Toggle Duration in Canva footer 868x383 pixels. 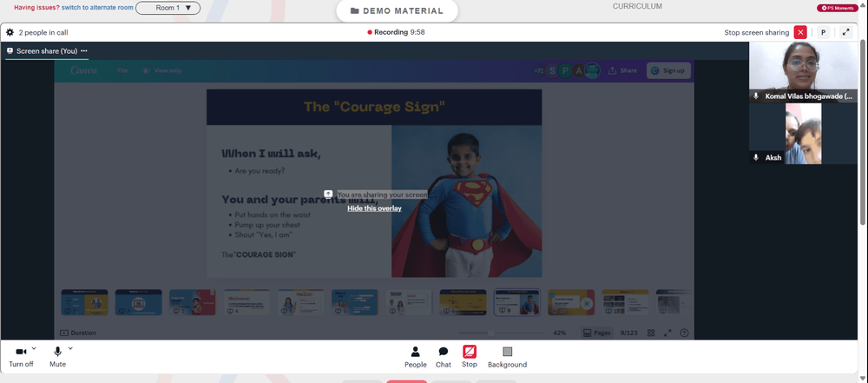pyautogui.click(x=78, y=333)
